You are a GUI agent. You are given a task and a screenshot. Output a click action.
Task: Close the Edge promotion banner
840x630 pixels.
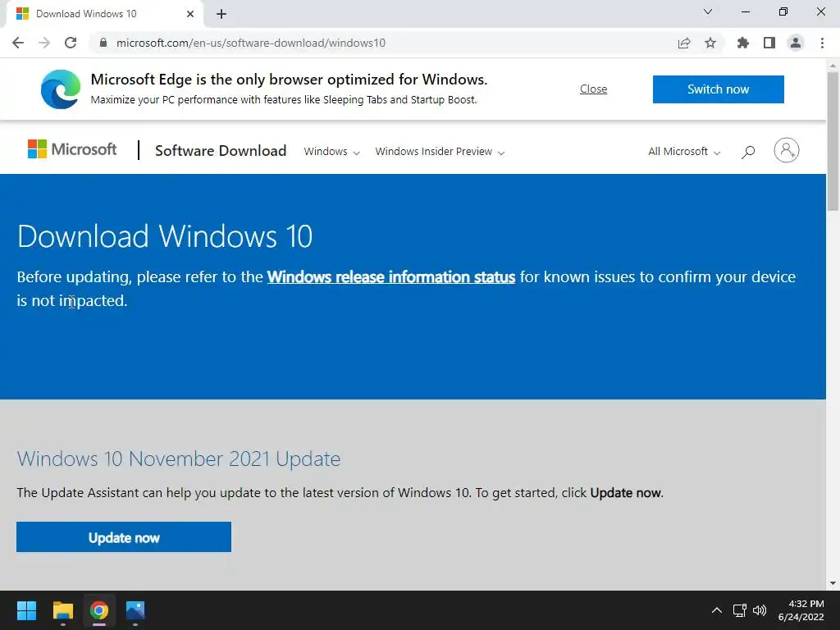pyautogui.click(x=594, y=89)
